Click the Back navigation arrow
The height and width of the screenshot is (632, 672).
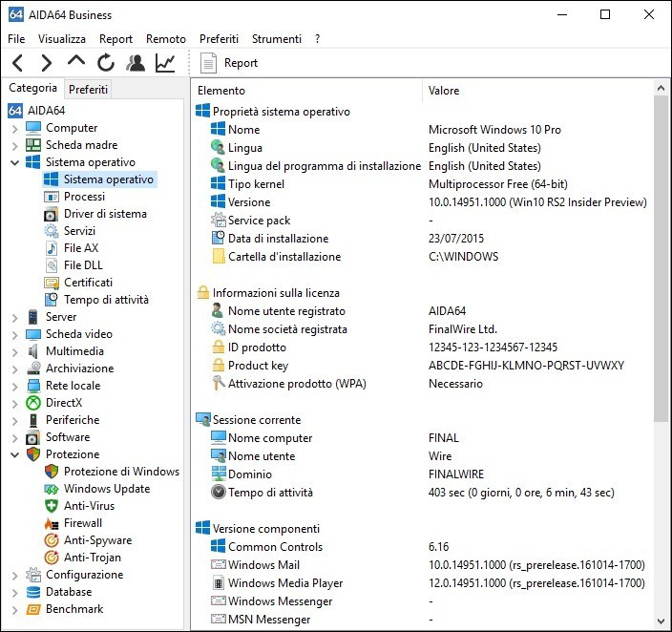[x=18, y=63]
